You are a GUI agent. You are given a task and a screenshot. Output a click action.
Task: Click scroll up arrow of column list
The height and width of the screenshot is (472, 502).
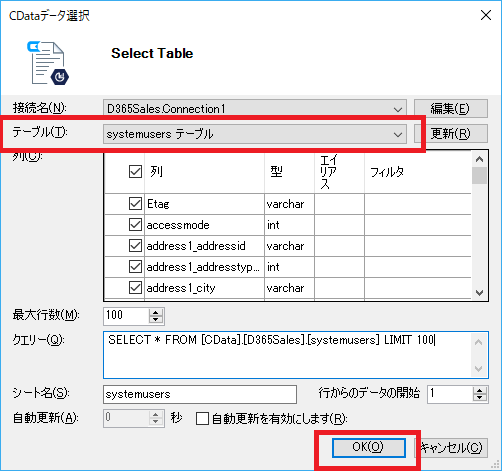point(479,159)
